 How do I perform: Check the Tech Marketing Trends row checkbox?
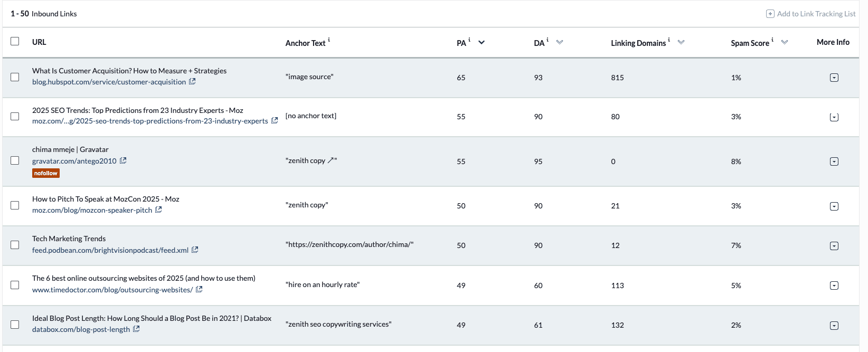(15, 245)
